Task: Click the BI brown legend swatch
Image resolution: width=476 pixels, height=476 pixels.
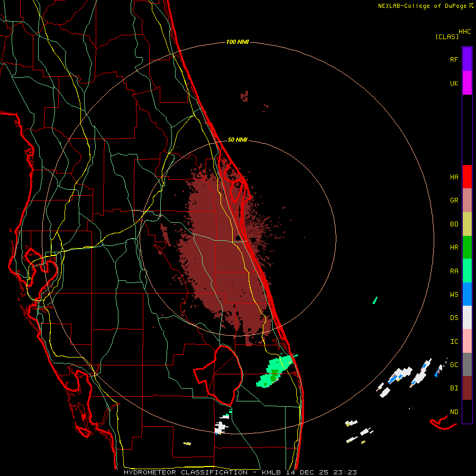Action: (x=467, y=388)
